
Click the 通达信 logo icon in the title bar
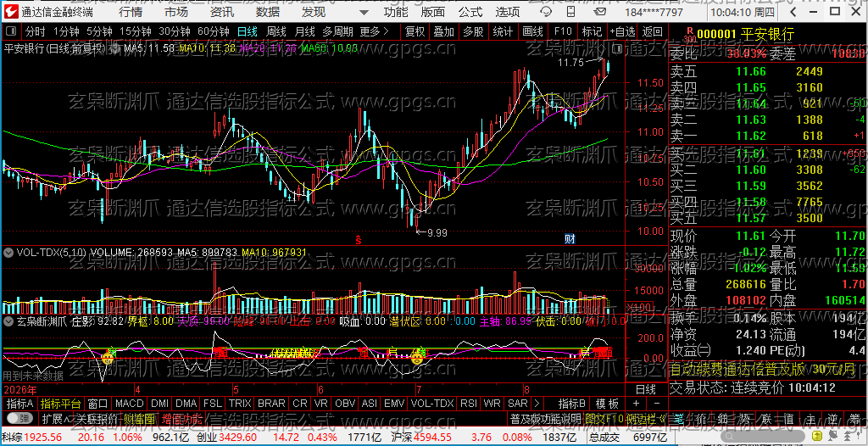(x=12, y=12)
